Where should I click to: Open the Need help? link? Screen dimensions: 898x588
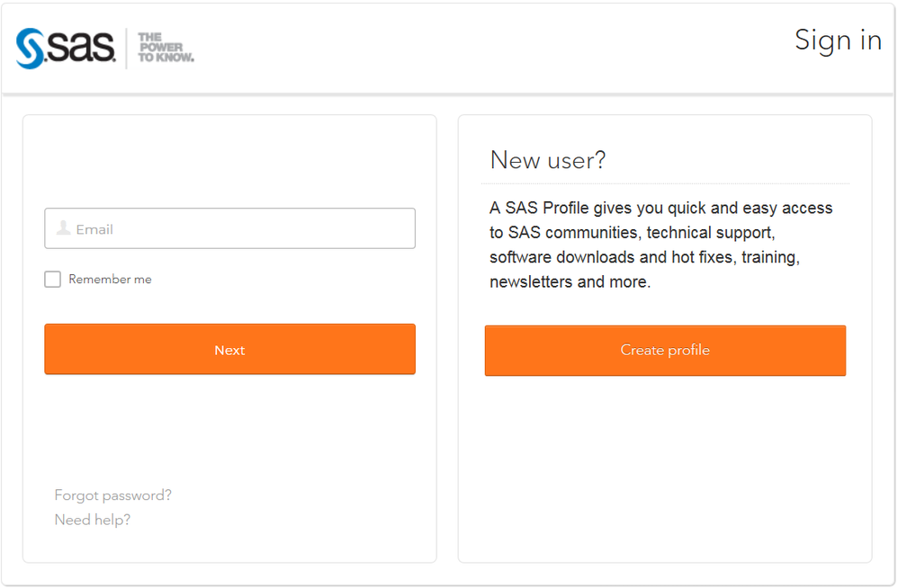tap(92, 520)
